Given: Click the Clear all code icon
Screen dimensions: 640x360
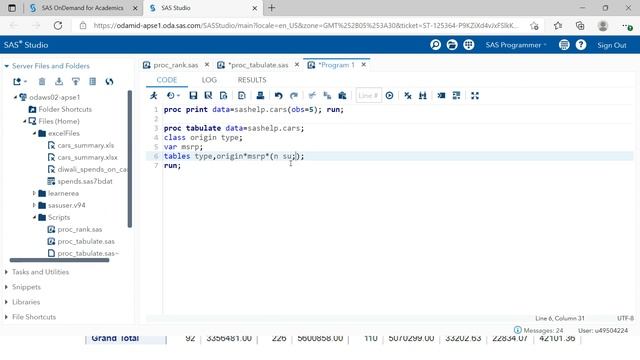Looking at the screenshot, I should pyautogui.click(x=408, y=96).
